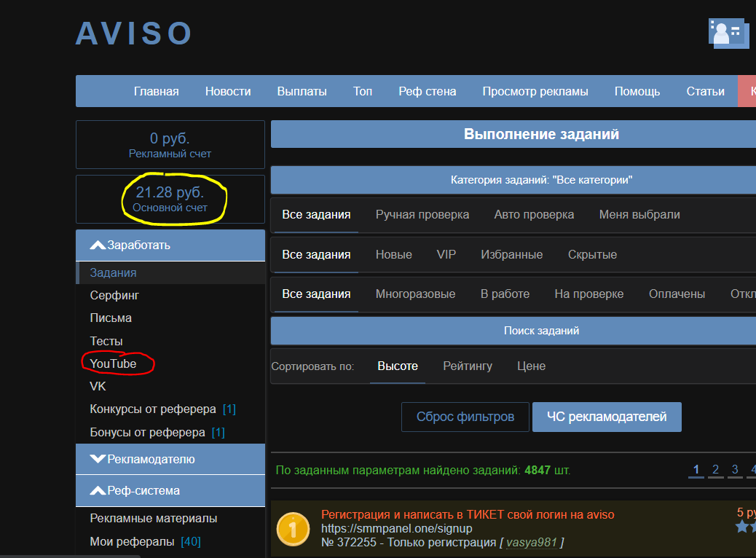Select Авто проверка tab

(x=534, y=215)
